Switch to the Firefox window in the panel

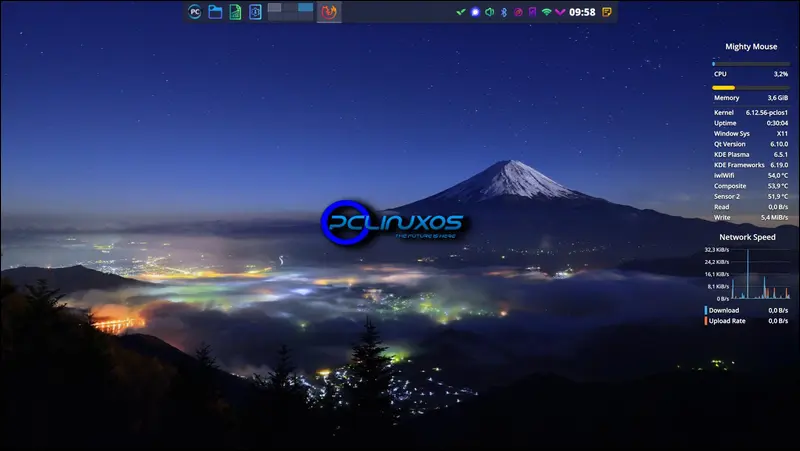pyautogui.click(x=329, y=12)
